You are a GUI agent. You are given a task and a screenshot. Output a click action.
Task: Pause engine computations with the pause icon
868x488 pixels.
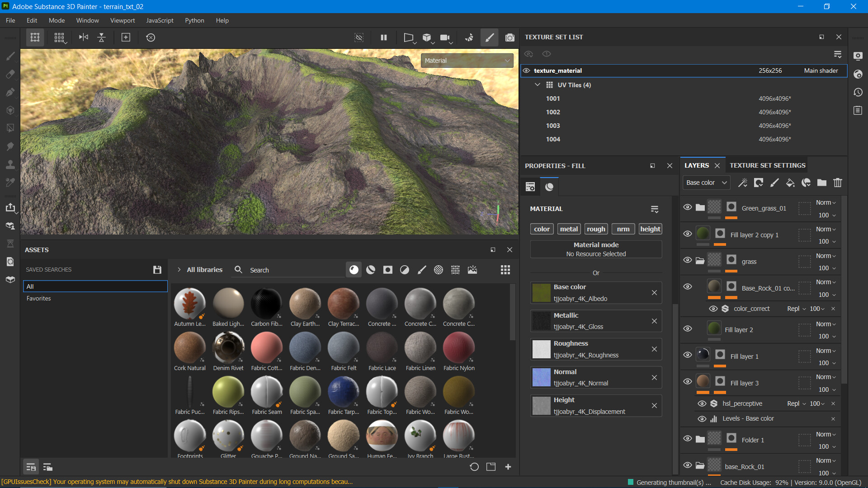[383, 38]
